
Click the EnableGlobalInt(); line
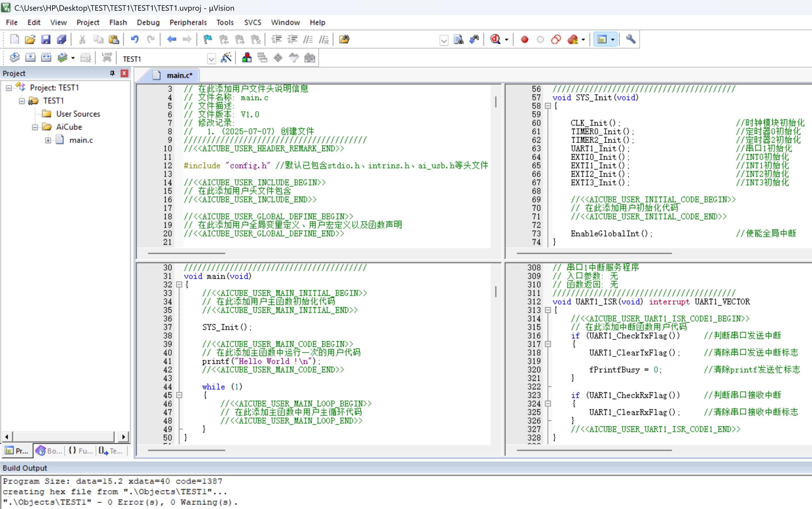612,234
